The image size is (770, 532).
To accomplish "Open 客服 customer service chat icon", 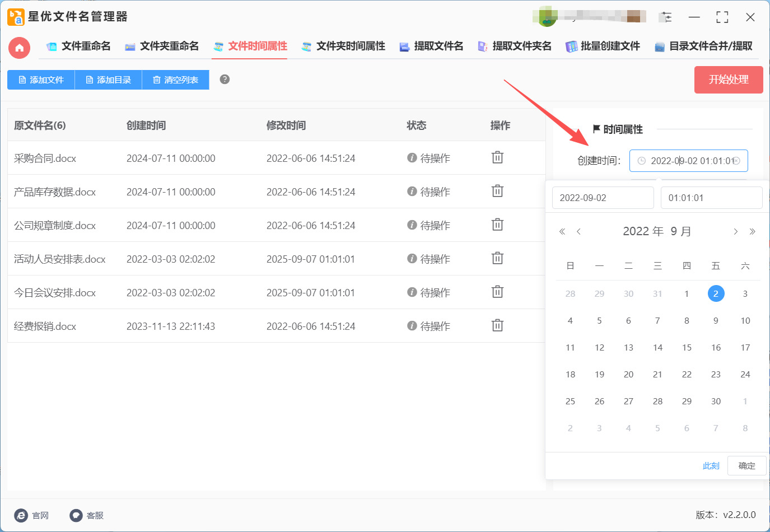I will pyautogui.click(x=76, y=515).
